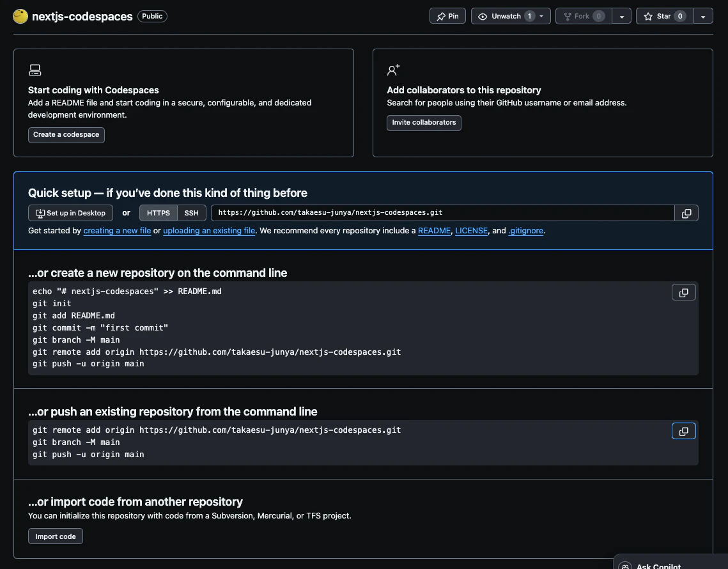Click Invite collaborators button
This screenshot has height=569, width=728.
coord(424,123)
